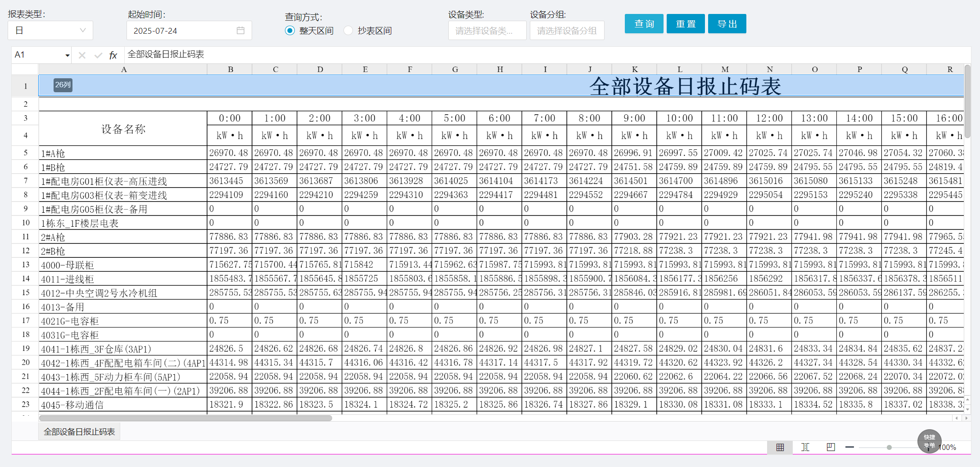Image resolution: width=980 pixels, height=467 pixels.
Task: Click the horizontal scroll right arrow
Action: (x=966, y=418)
